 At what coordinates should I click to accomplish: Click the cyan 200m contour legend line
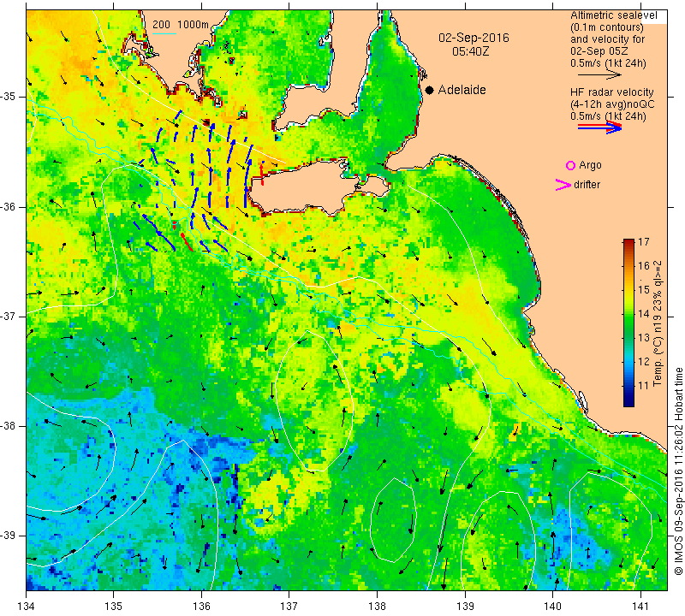coord(164,33)
